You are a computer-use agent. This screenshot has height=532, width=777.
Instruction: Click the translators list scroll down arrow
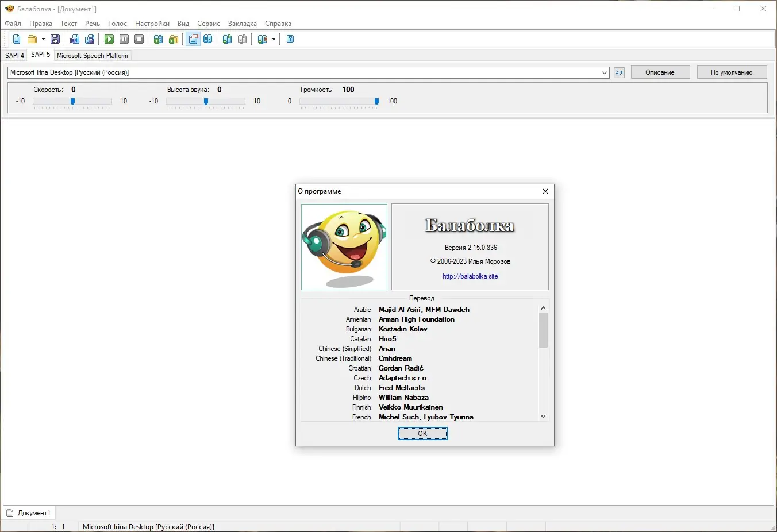click(x=543, y=417)
